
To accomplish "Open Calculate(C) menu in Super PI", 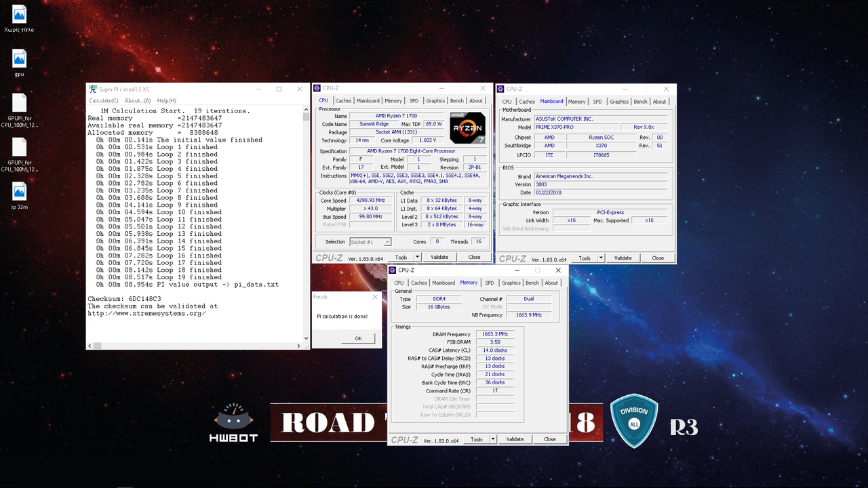I will (104, 101).
